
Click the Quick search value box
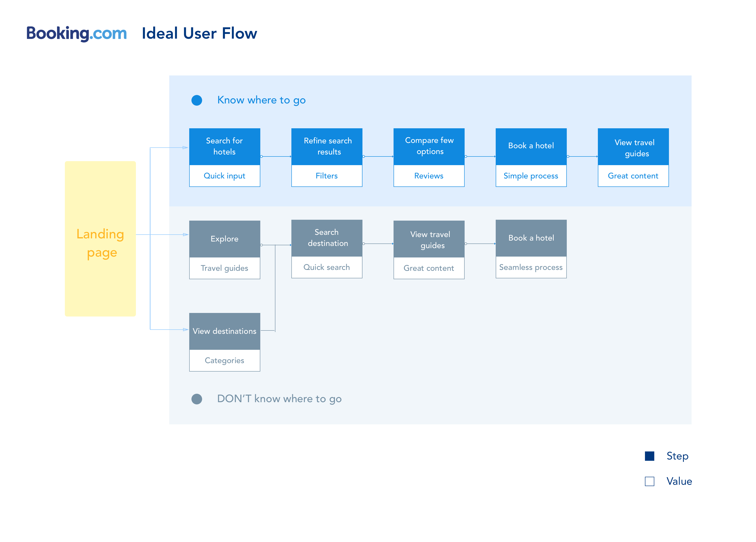pos(327,267)
